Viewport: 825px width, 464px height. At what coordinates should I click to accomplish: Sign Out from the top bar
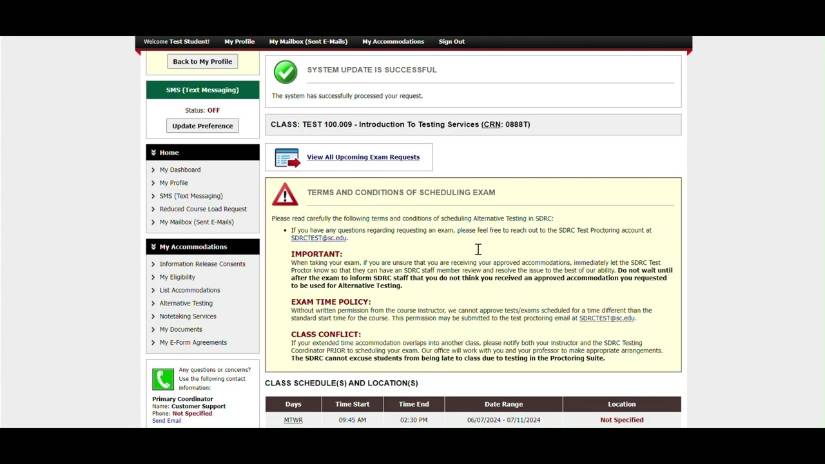[451, 42]
